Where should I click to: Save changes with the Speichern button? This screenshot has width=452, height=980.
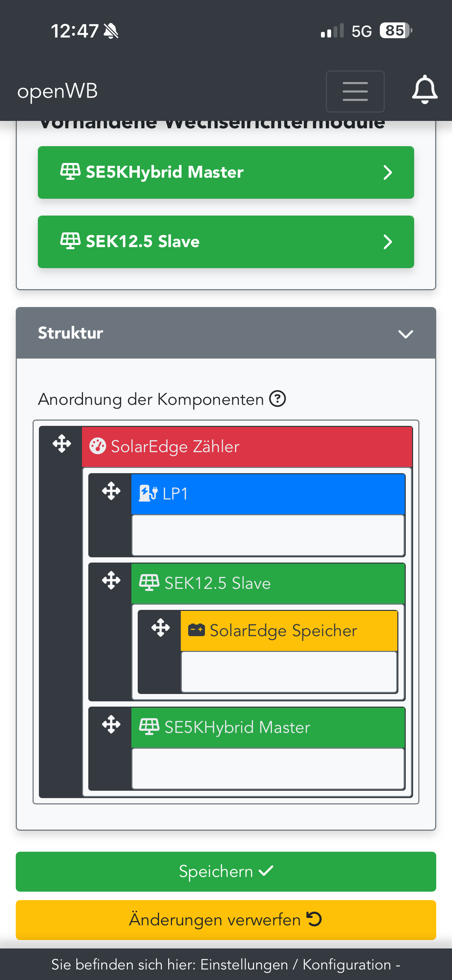coord(226,871)
